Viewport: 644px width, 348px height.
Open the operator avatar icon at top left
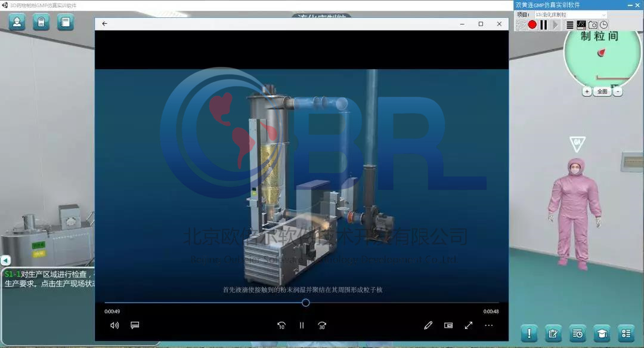[x=17, y=22]
